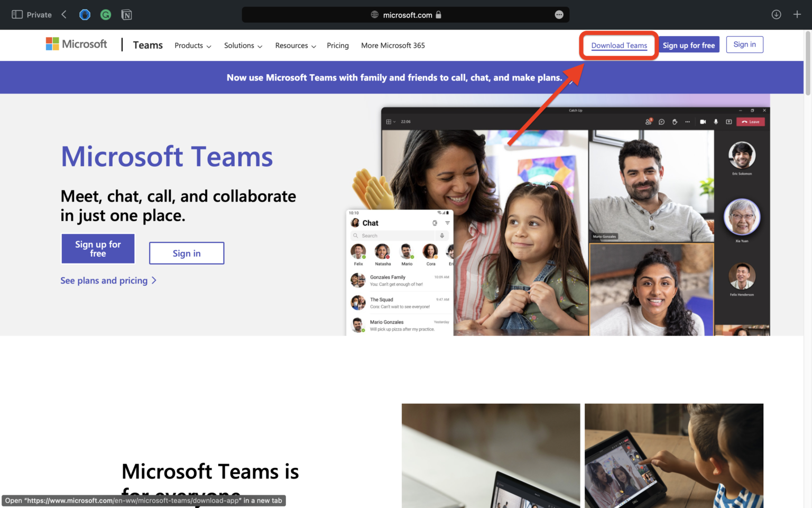Toggle the raise hand control

pos(675,122)
